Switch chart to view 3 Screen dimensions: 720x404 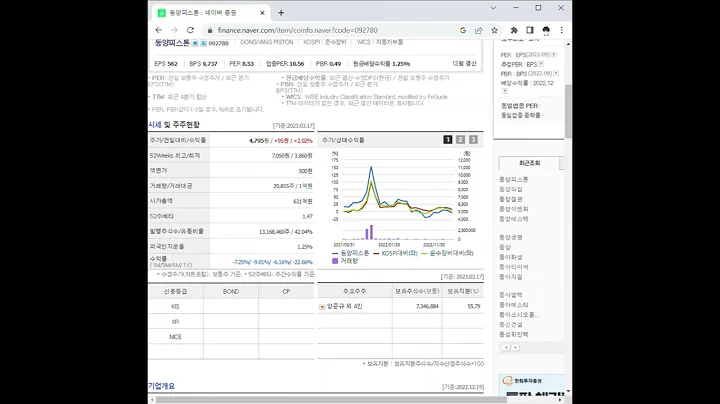click(x=473, y=140)
